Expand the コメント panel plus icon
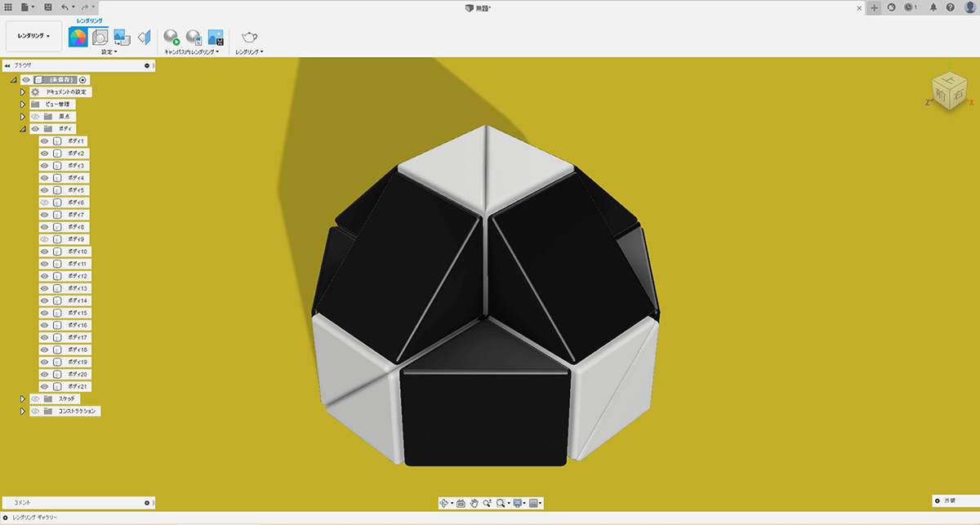 tap(147, 502)
